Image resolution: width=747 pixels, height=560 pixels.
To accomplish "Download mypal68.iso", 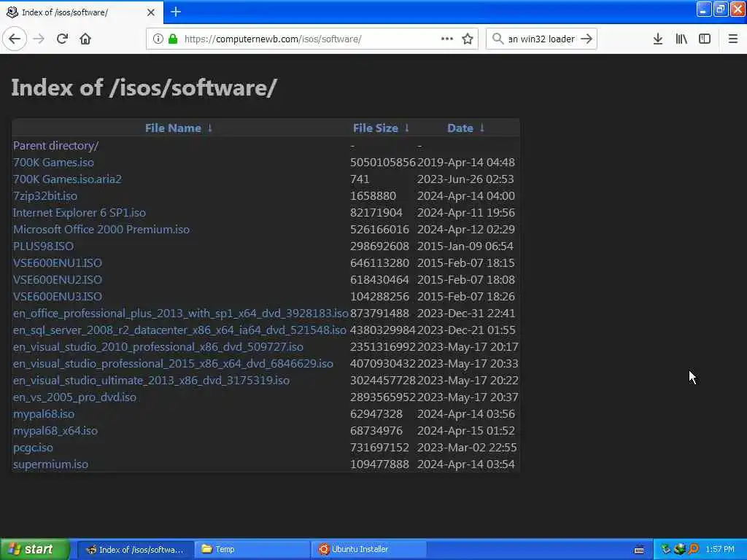I will pyautogui.click(x=43, y=414).
